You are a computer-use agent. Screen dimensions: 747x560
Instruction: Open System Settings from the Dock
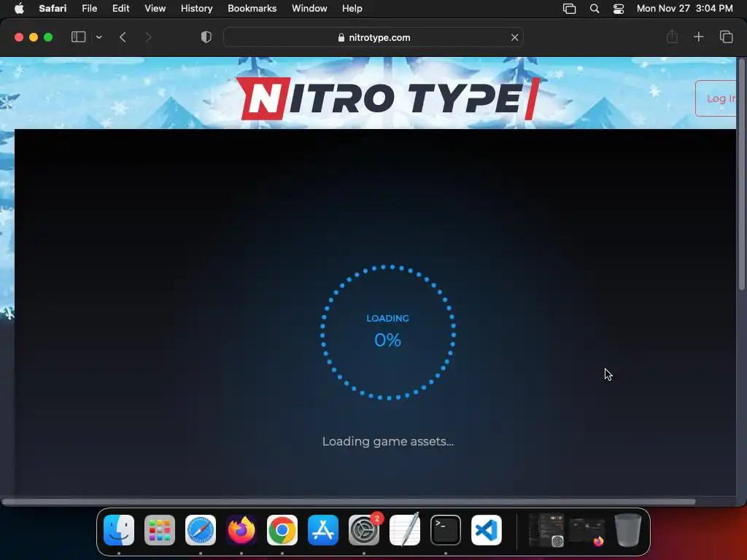click(364, 530)
